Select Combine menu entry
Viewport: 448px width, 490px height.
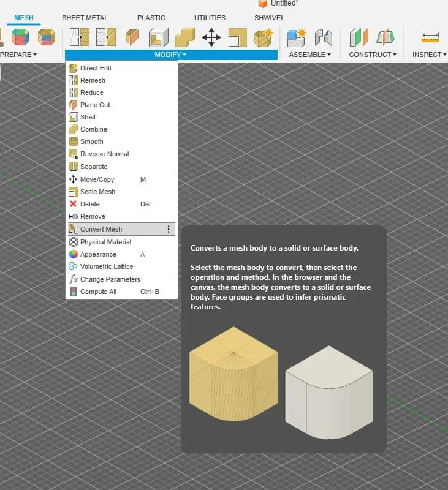pos(121,129)
